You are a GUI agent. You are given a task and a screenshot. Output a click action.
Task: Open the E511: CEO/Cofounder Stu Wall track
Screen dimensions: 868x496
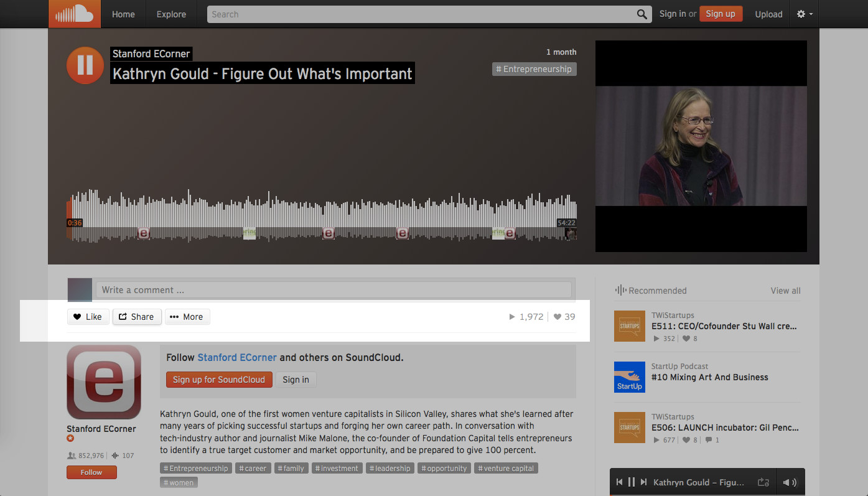click(724, 326)
